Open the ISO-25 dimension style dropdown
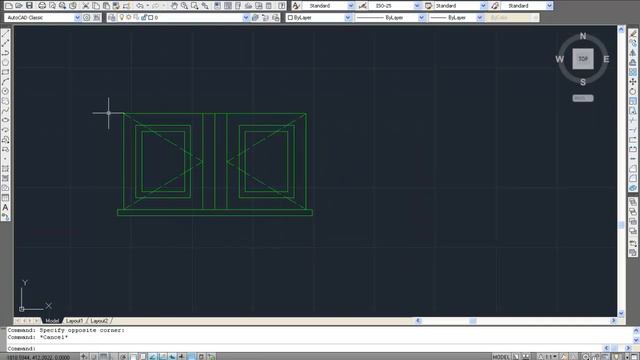This screenshot has width=640, height=360. [417, 6]
